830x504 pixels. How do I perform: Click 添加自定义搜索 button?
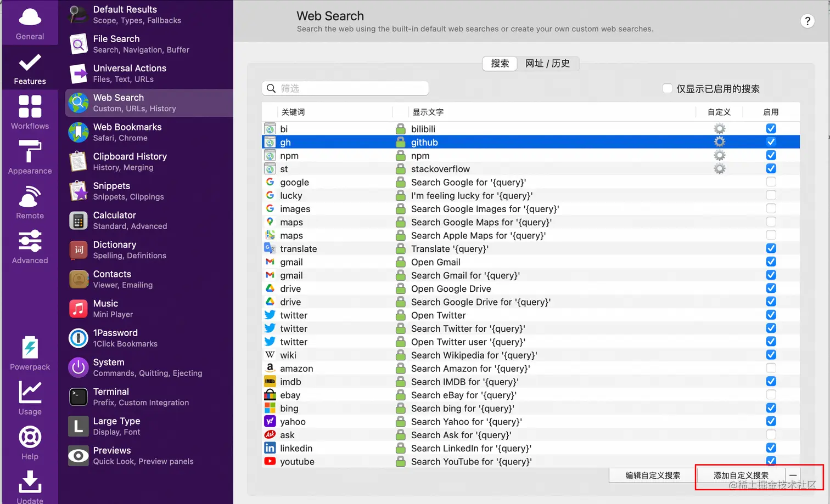741,475
